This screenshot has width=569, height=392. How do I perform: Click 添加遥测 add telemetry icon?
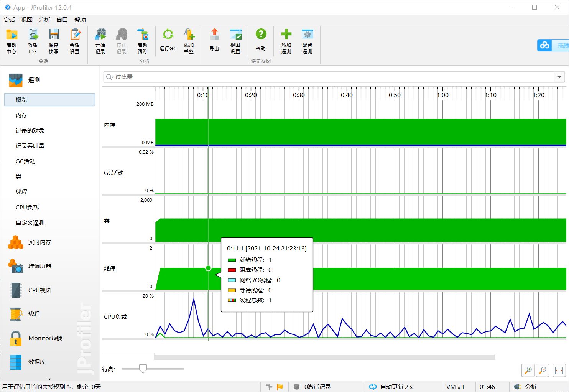[286, 41]
